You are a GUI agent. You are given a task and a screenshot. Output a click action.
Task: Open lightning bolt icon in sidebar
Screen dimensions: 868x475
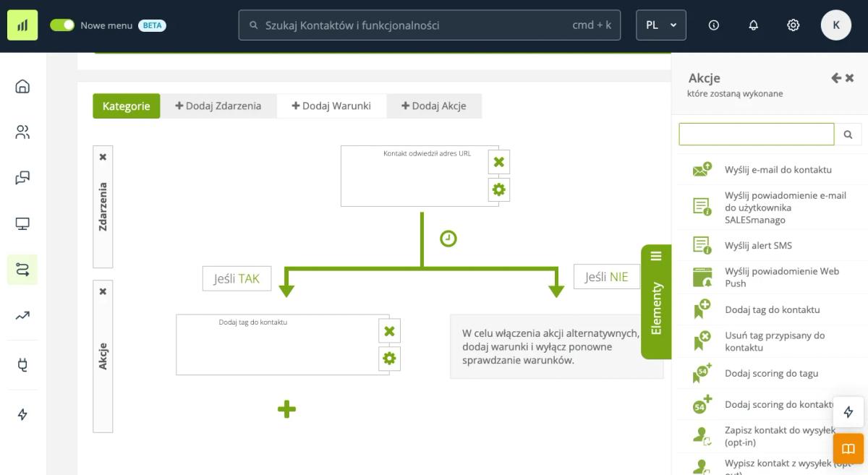22,414
